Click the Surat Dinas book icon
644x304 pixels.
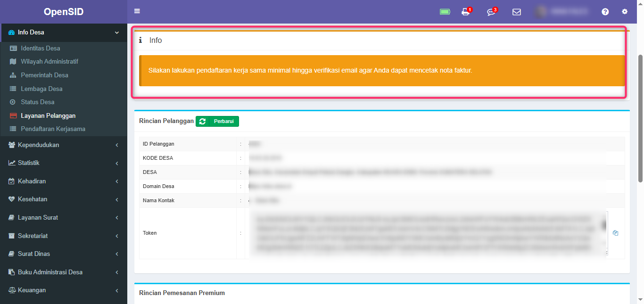pyautogui.click(x=12, y=254)
